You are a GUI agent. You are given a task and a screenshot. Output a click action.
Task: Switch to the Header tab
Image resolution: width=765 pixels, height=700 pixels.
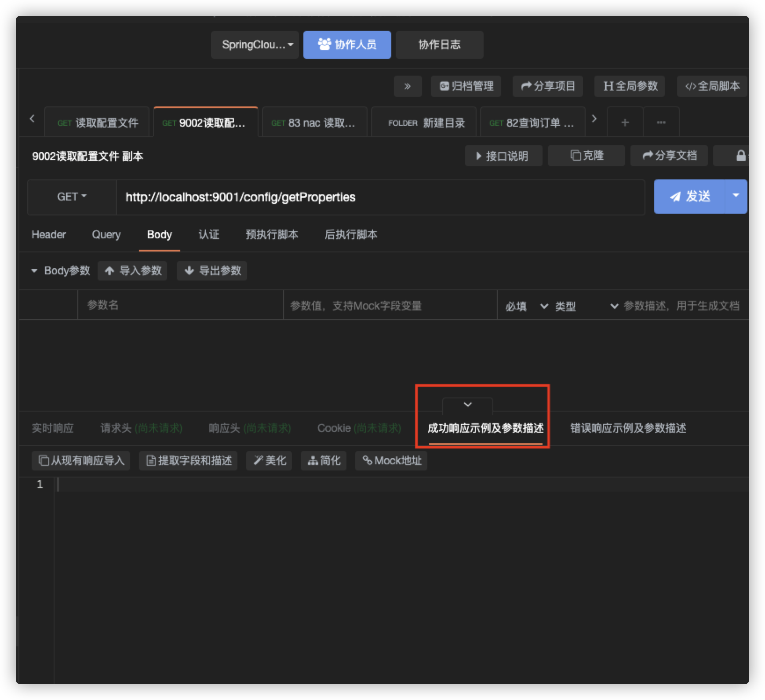[49, 235]
